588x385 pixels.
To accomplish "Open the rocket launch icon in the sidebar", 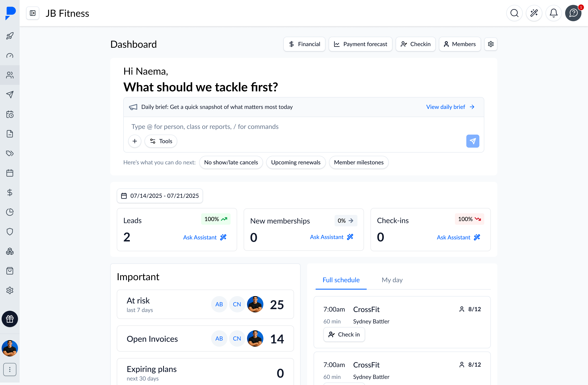I will point(10,36).
